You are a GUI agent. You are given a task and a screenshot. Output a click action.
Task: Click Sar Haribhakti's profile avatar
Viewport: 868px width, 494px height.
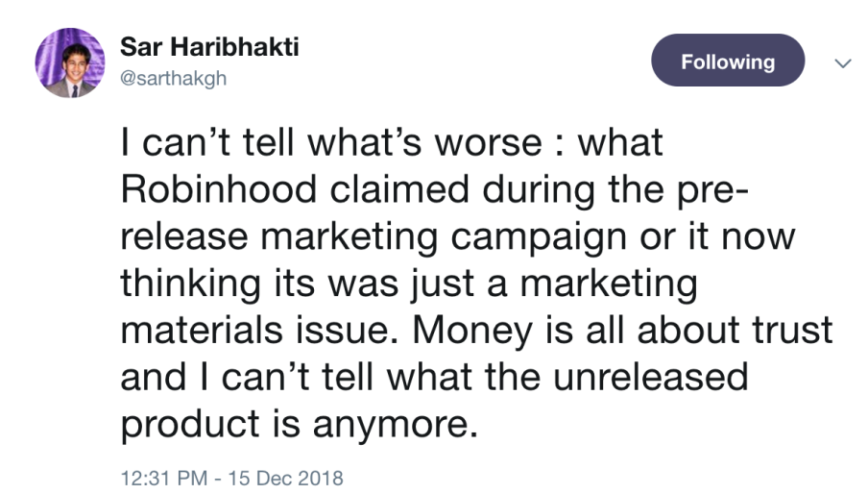point(69,62)
